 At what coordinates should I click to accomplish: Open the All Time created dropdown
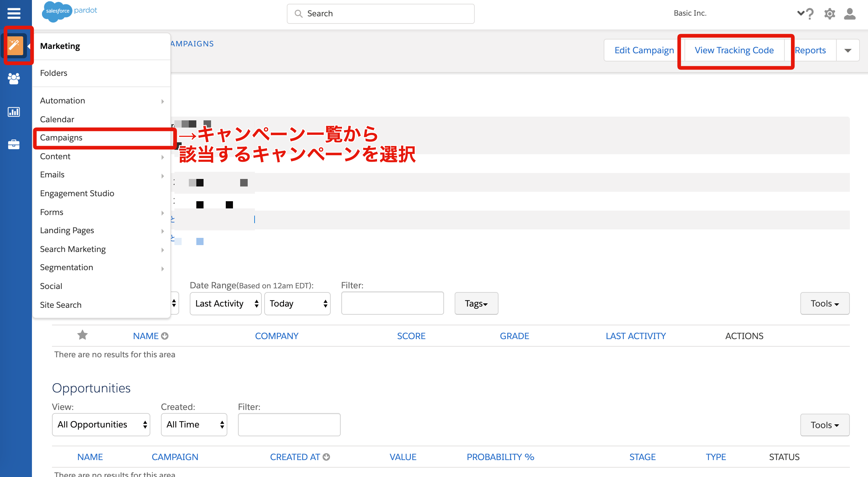pyautogui.click(x=194, y=424)
